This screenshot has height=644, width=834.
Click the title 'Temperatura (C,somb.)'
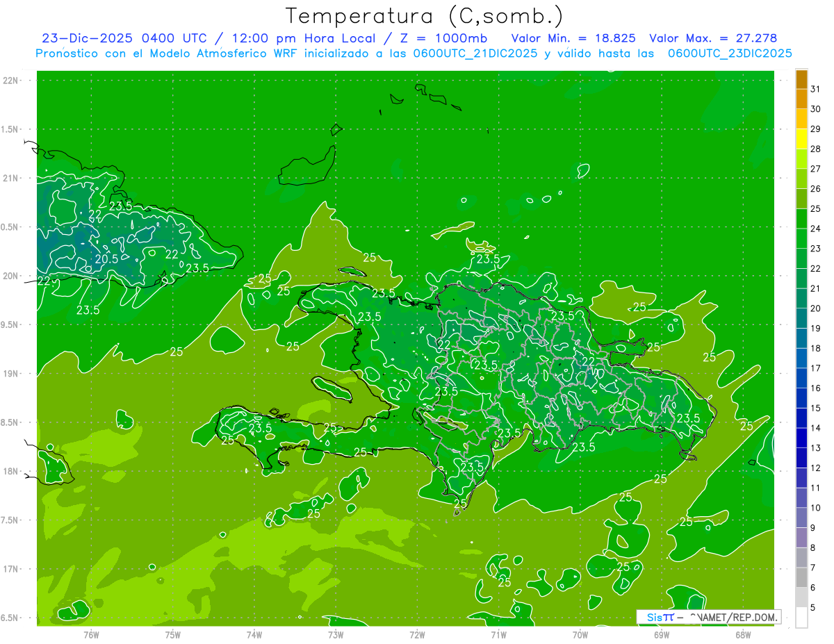[x=425, y=16]
